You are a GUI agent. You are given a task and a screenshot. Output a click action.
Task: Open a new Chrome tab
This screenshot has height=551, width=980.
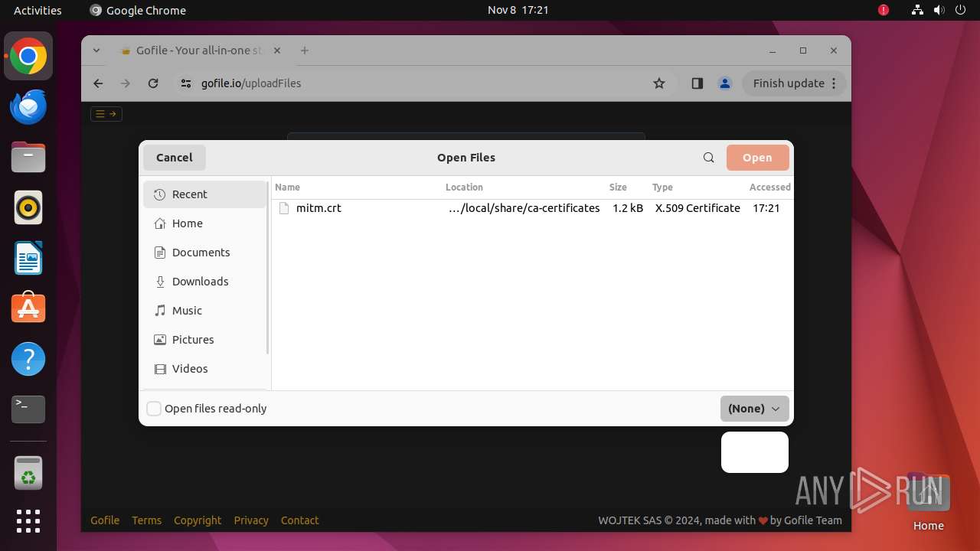pos(305,51)
